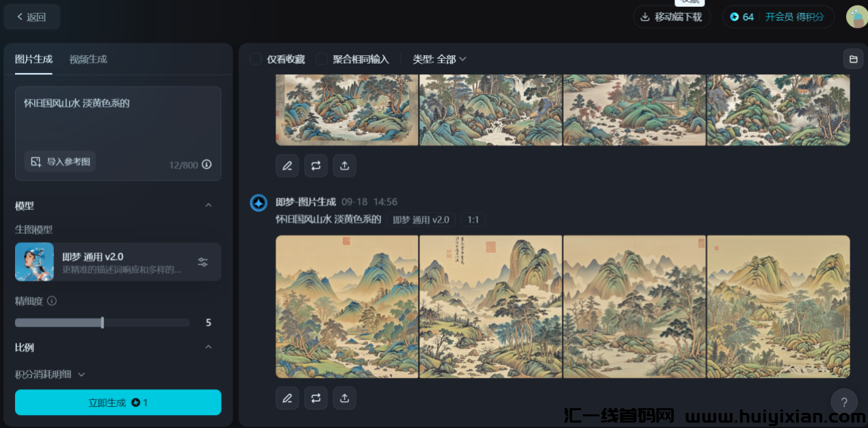868x428 pixels.
Task: Click the question mark help icon at bottom right
Action: point(843,402)
